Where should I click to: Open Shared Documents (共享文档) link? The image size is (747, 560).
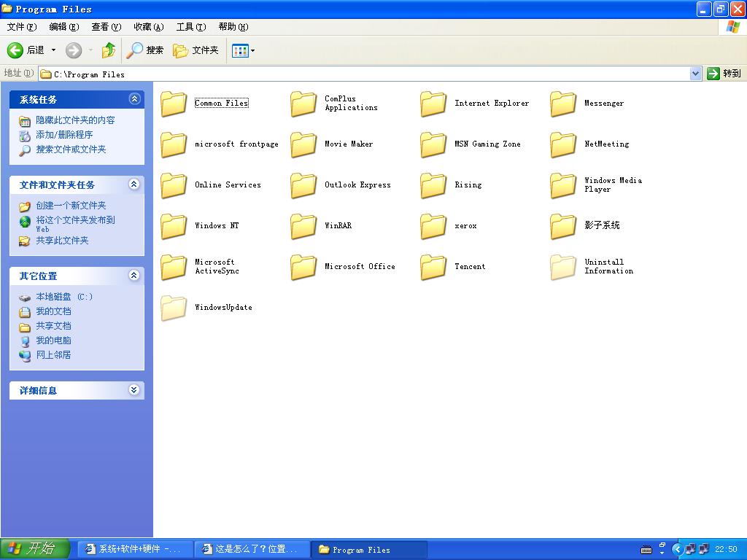(x=53, y=326)
